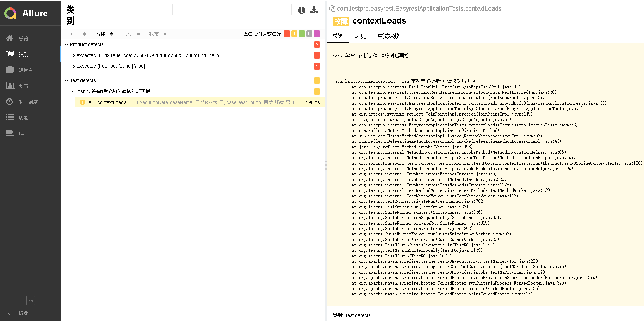Click the yellow count badge on Test defects
Image resolution: width=644 pixels, height=321 pixels.
point(317,80)
